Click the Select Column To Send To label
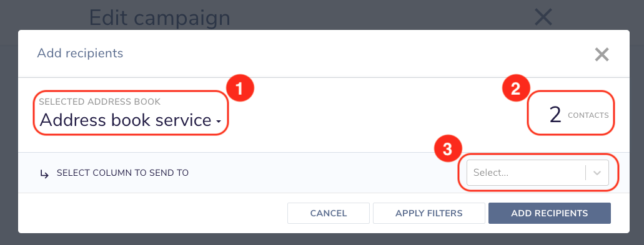 (x=122, y=173)
